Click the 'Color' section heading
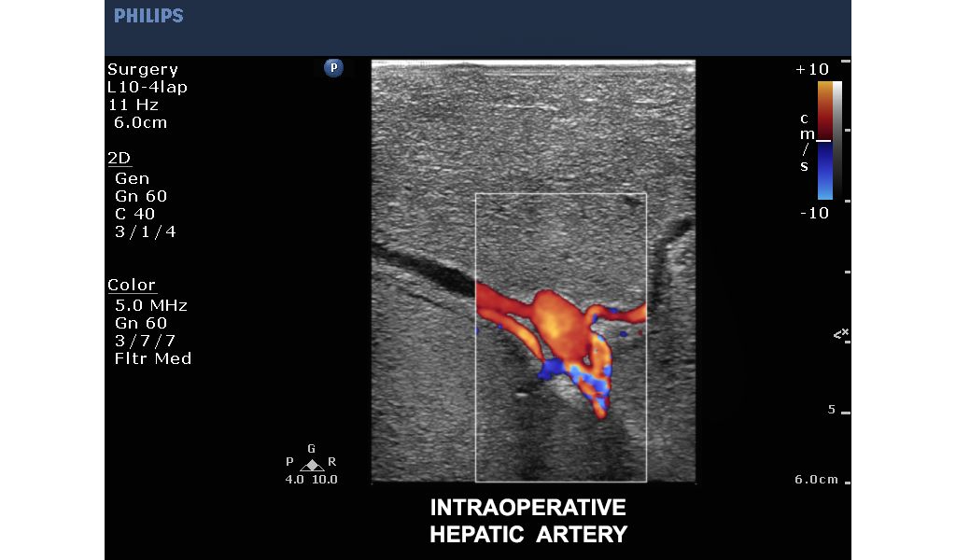 click(132, 285)
